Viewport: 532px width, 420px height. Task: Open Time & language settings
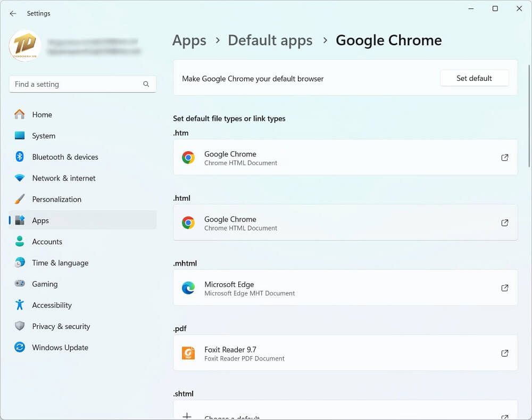click(82, 262)
